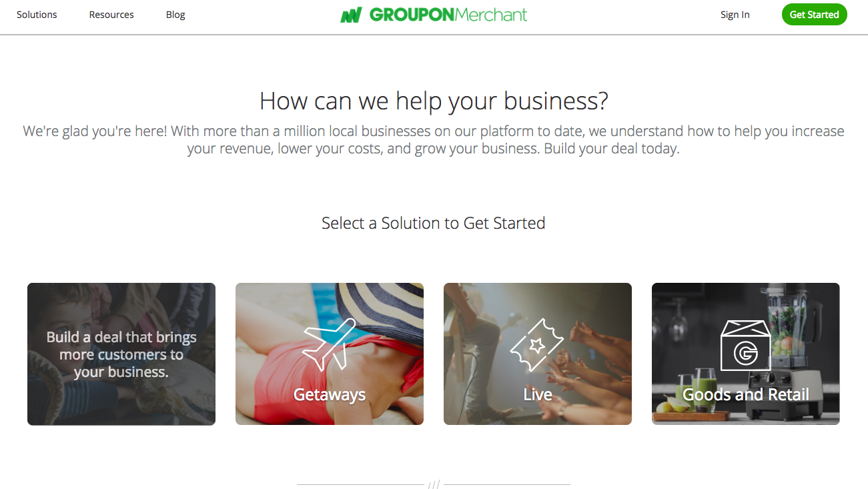Click the green Groupon Merchant logo mark
868x489 pixels.
point(351,15)
